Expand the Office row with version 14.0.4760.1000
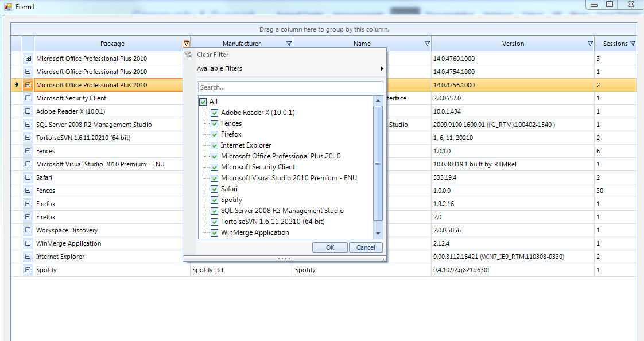This screenshot has height=341, width=644. pos(28,59)
